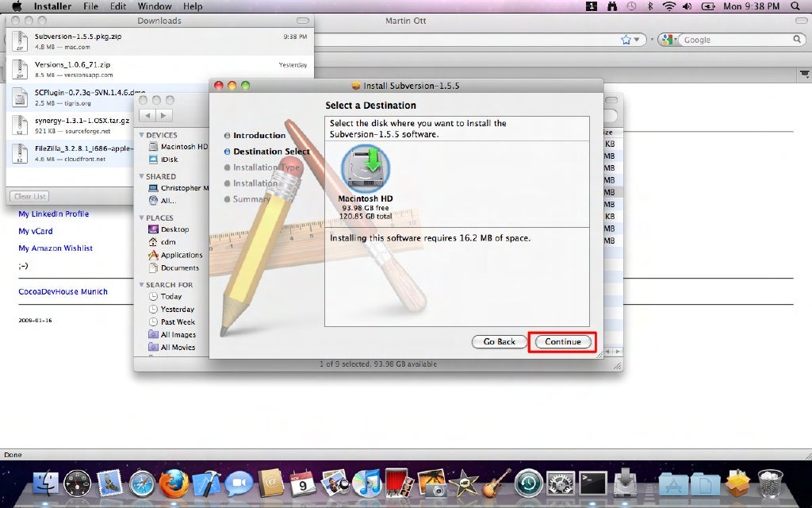Click the Clear List button in Downloads
This screenshot has height=508, width=812.
[29, 197]
